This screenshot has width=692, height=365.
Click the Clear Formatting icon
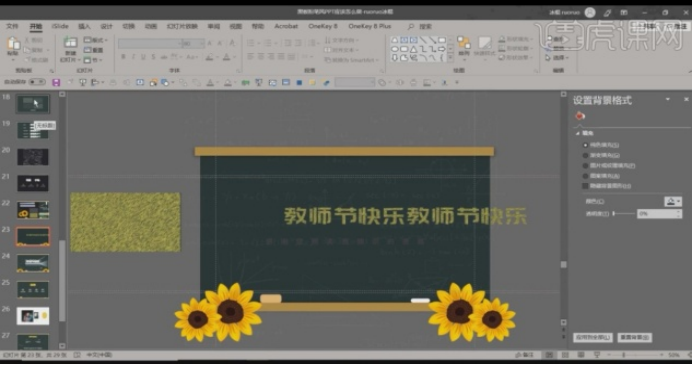pos(232,43)
